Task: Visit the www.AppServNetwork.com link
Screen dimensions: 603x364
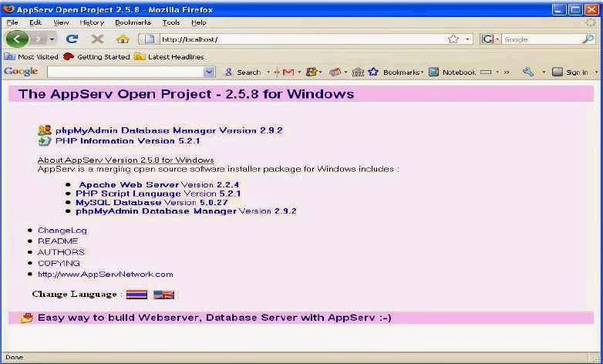Action: click(x=106, y=275)
